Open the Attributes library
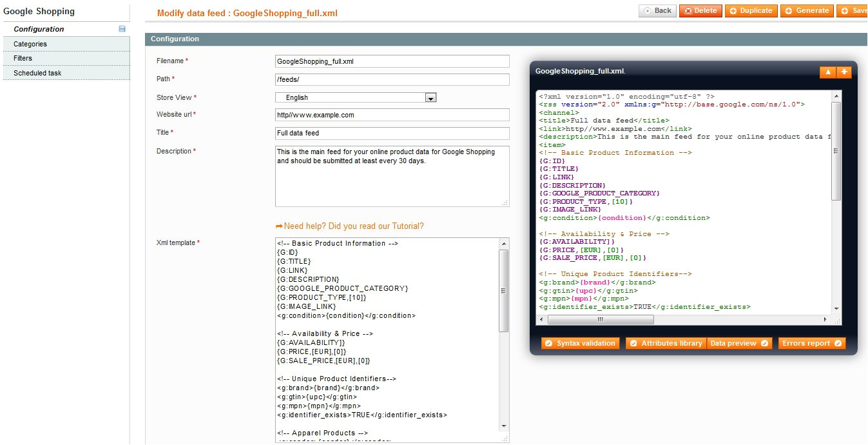 tap(666, 343)
